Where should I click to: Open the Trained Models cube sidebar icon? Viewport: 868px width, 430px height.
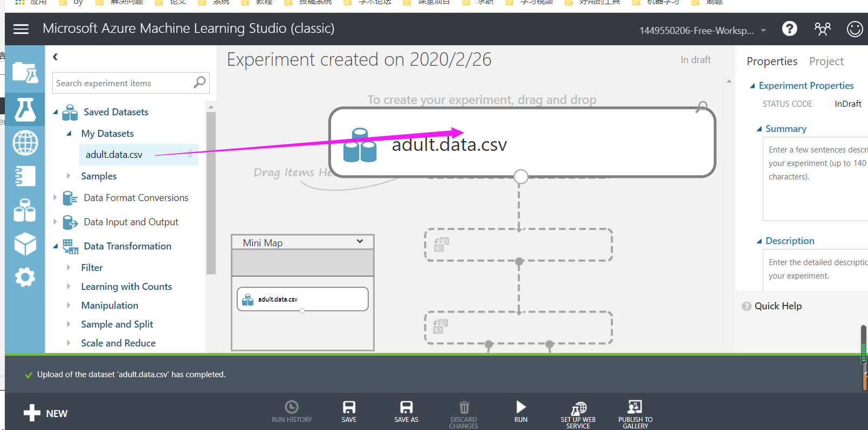[x=25, y=244]
